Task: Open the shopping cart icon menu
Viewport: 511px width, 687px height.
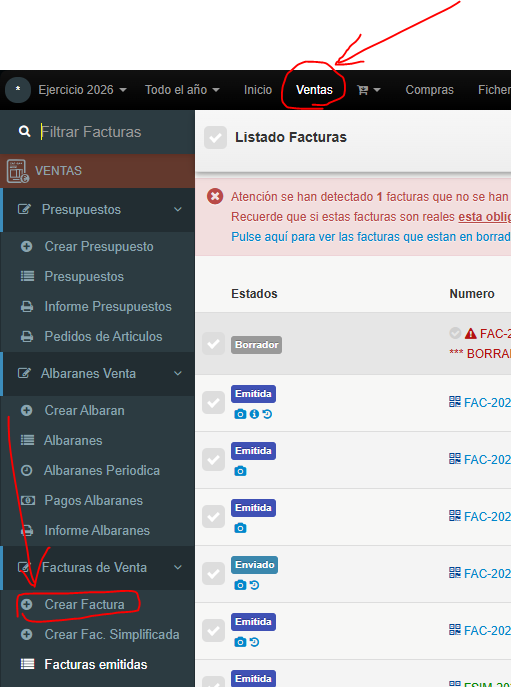Action: click(x=369, y=90)
